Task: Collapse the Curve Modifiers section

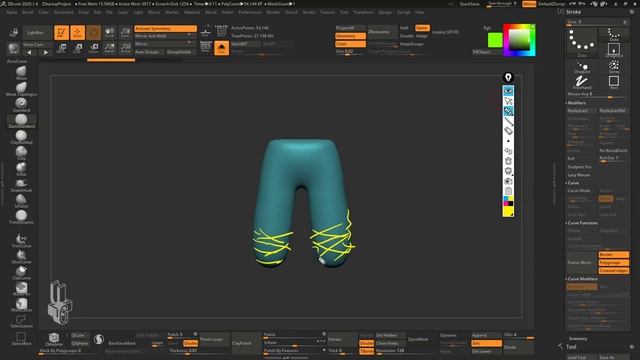Action: tap(582, 279)
